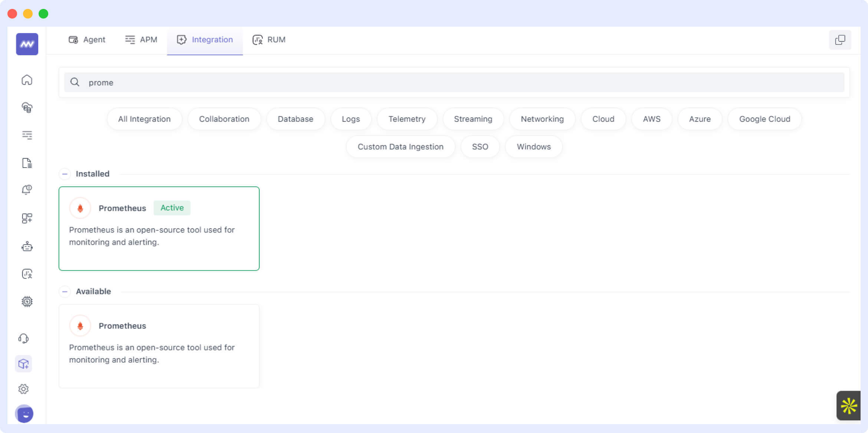The width and height of the screenshot is (868, 433).
Task: Click the green Active status badge
Action: tap(172, 208)
